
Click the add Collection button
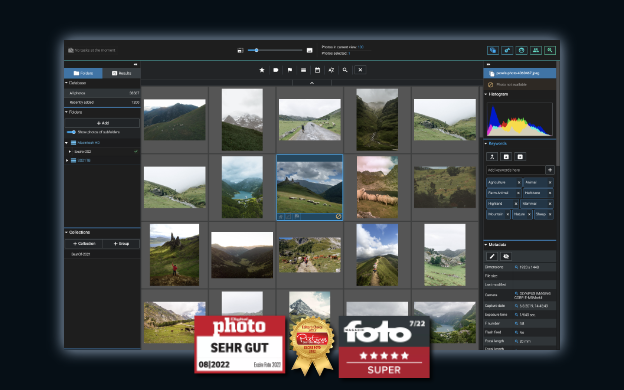point(84,244)
